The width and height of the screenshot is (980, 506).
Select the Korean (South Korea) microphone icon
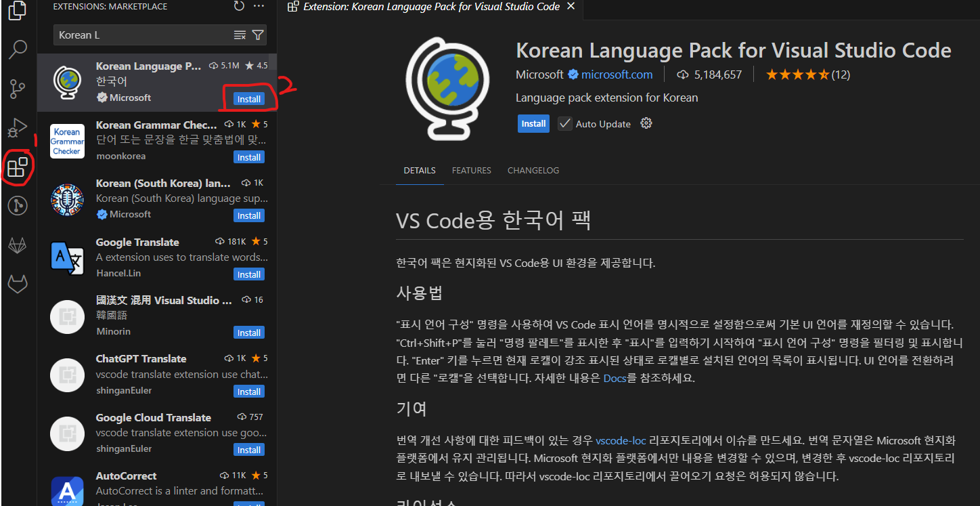pyautogui.click(x=67, y=200)
